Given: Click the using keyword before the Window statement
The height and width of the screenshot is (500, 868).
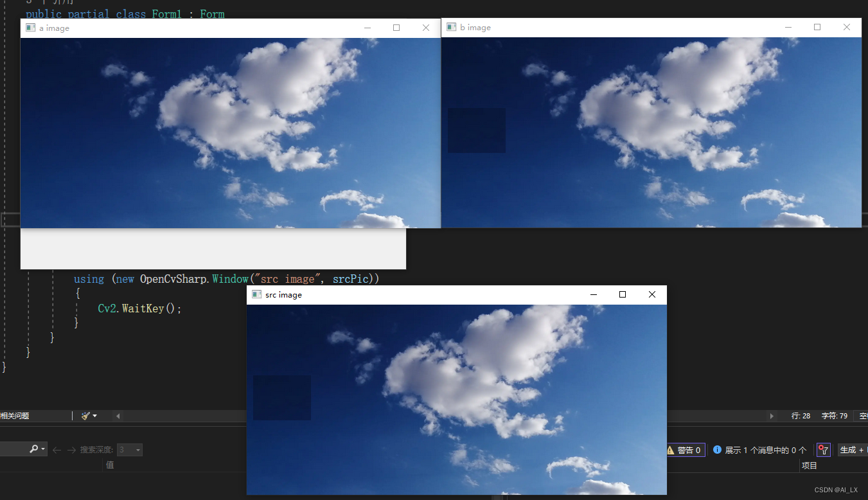Looking at the screenshot, I should pyautogui.click(x=89, y=279).
